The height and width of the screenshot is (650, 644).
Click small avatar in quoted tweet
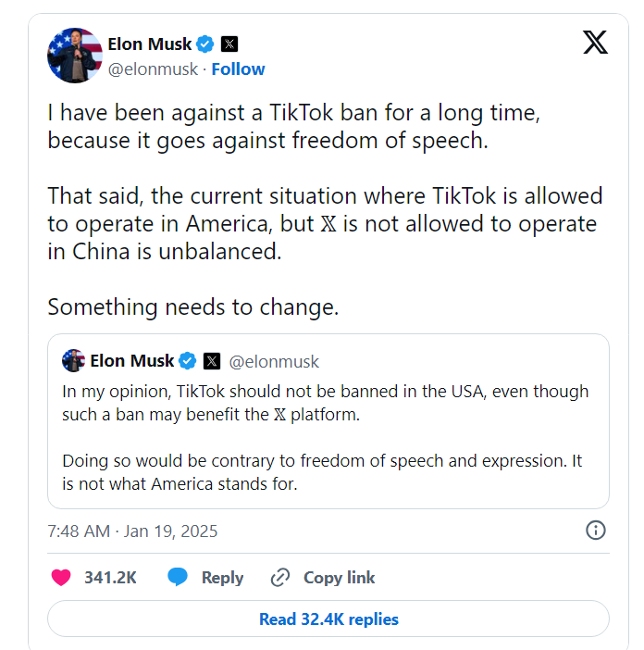point(73,361)
